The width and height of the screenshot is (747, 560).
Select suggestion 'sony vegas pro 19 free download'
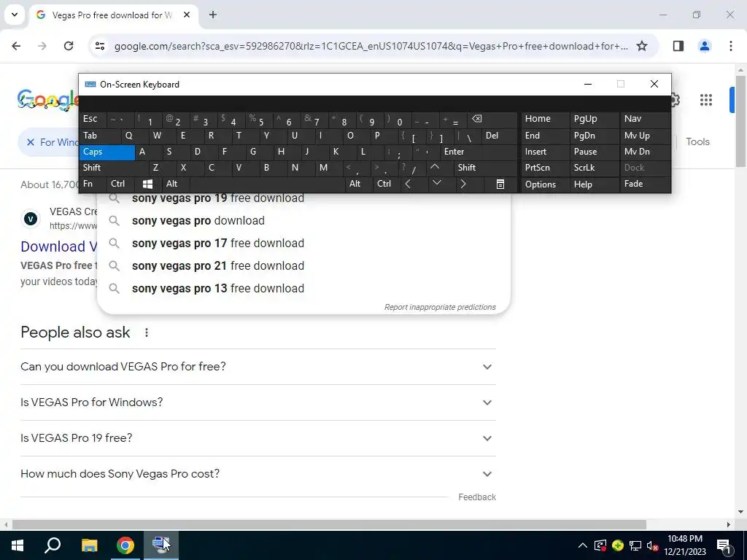pos(303,198)
